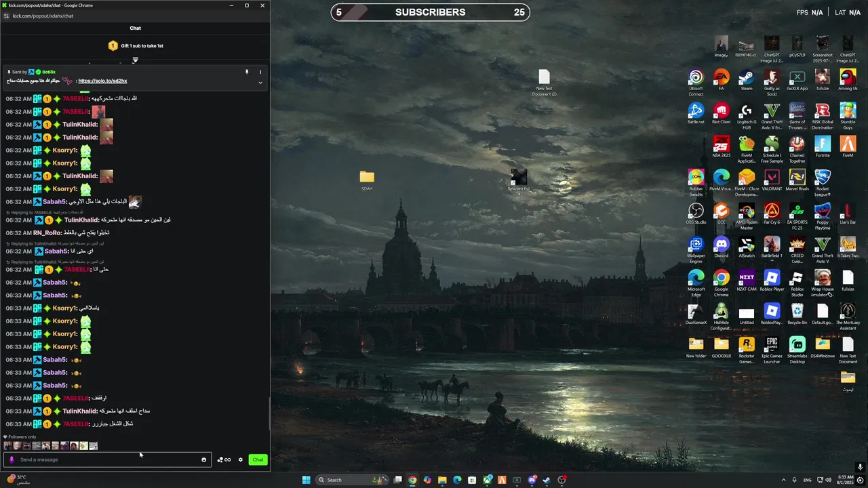Open Among Us desktop icon
The width and height of the screenshot is (868, 488).
[x=848, y=79]
